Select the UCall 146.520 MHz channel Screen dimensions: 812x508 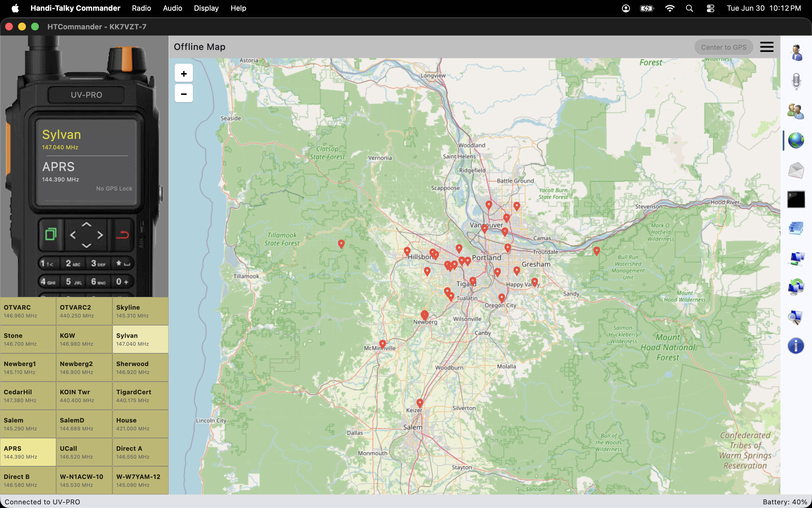click(x=84, y=452)
